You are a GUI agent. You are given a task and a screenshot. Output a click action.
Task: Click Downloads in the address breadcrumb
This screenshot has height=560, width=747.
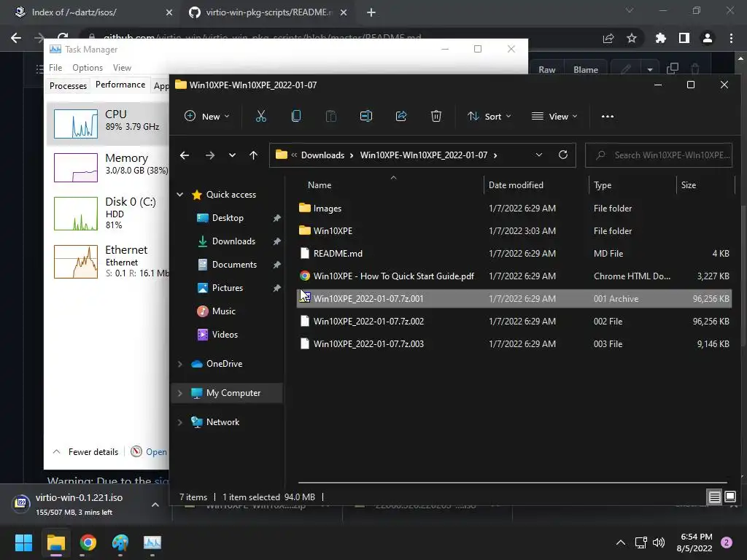coord(322,155)
